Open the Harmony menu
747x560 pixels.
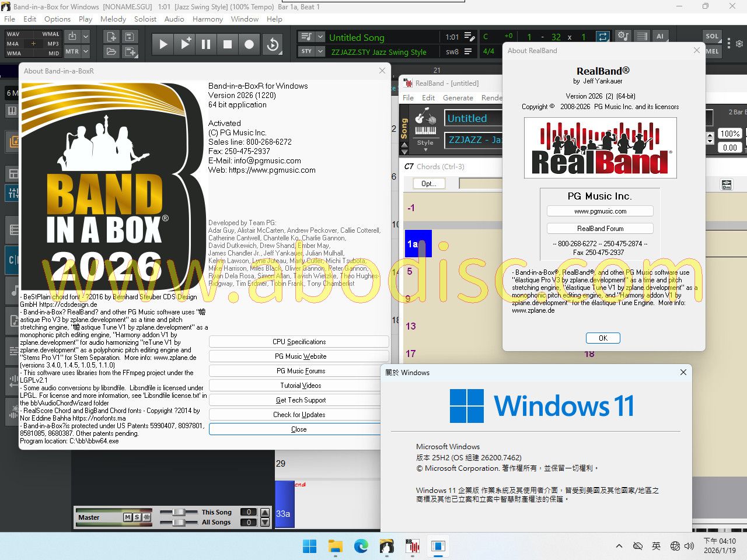[x=208, y=19]
